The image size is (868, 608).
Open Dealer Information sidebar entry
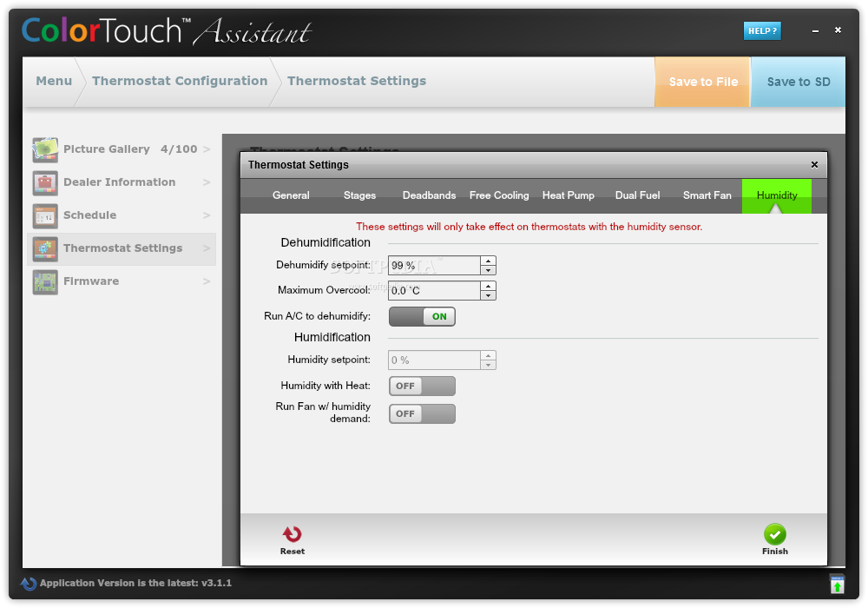tap(122, 182)
